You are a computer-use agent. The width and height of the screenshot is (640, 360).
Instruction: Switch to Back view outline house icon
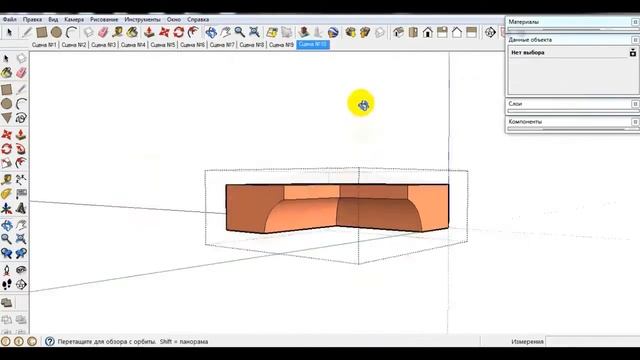pyautogui.click(x=457, y=32)
